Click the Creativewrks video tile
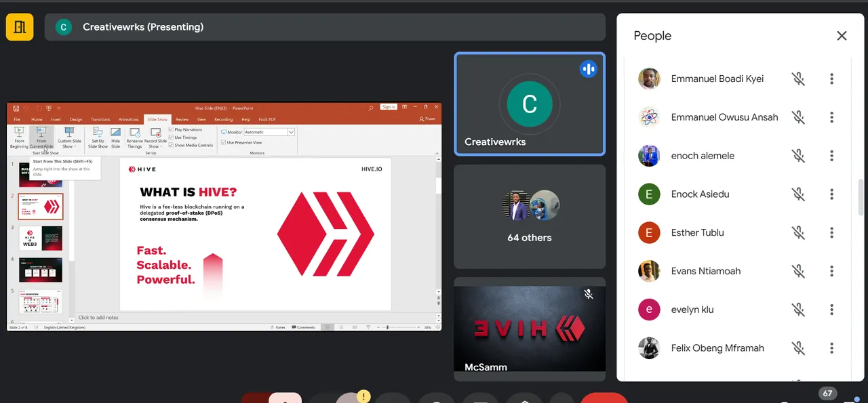 pos(530,104)
